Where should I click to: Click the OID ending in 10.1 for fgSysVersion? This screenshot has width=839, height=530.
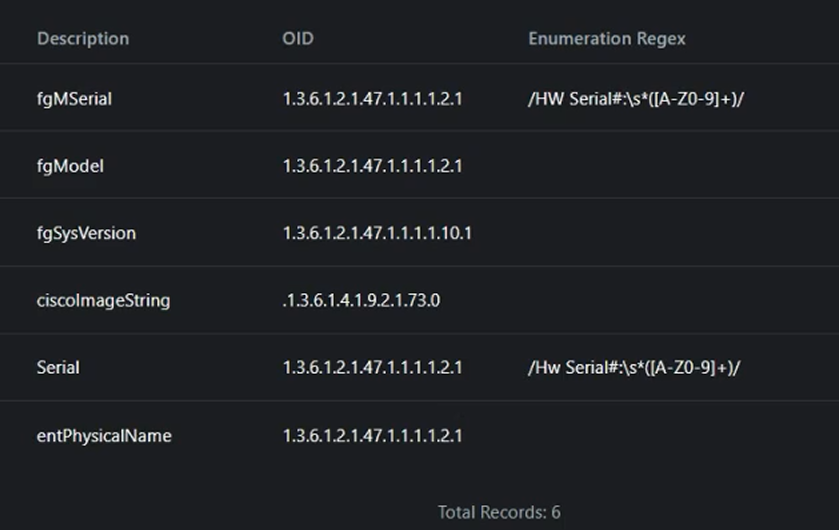click(377, 233)
